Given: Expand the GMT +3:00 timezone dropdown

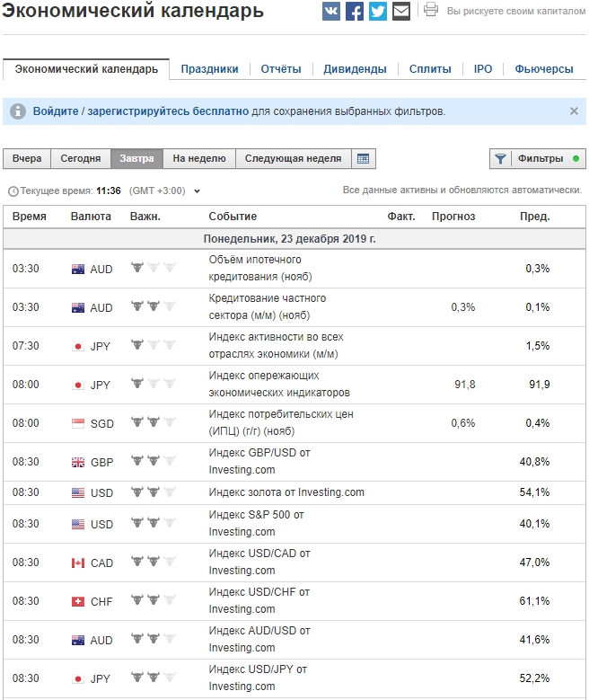Looking at the screenshot, I should [198, 191].
